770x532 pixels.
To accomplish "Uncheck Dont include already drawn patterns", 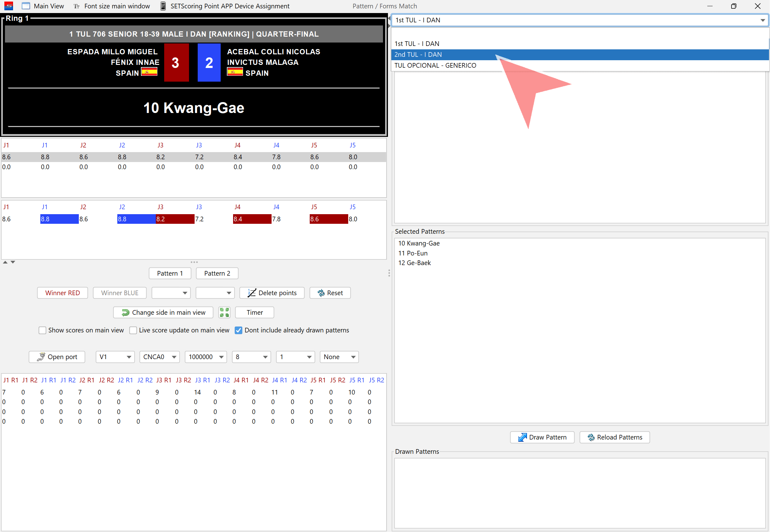I will click(x=238, y=330).
